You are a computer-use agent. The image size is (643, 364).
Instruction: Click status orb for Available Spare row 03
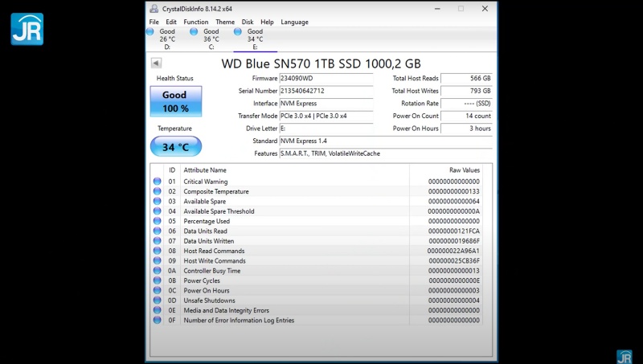pyautogui.click(x=157, y=201)
